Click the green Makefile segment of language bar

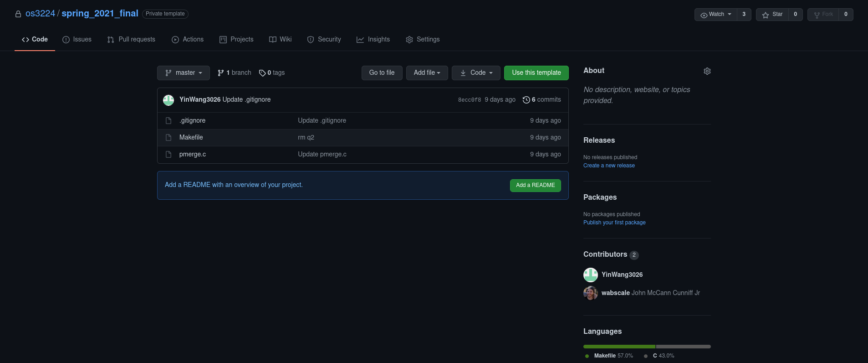tap(619, 347)
